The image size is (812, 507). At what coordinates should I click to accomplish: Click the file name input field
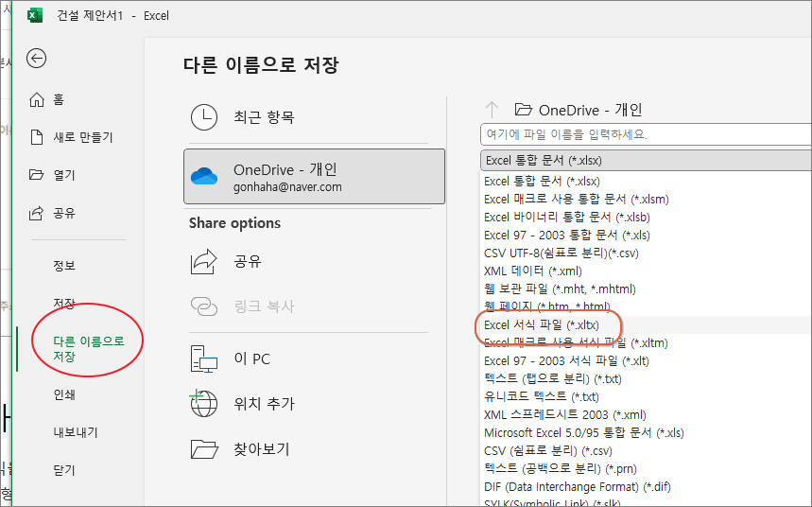click(x=646, y=134)
